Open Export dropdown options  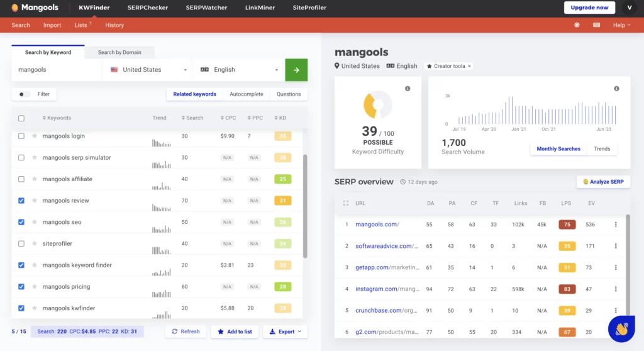coord(285,331)
